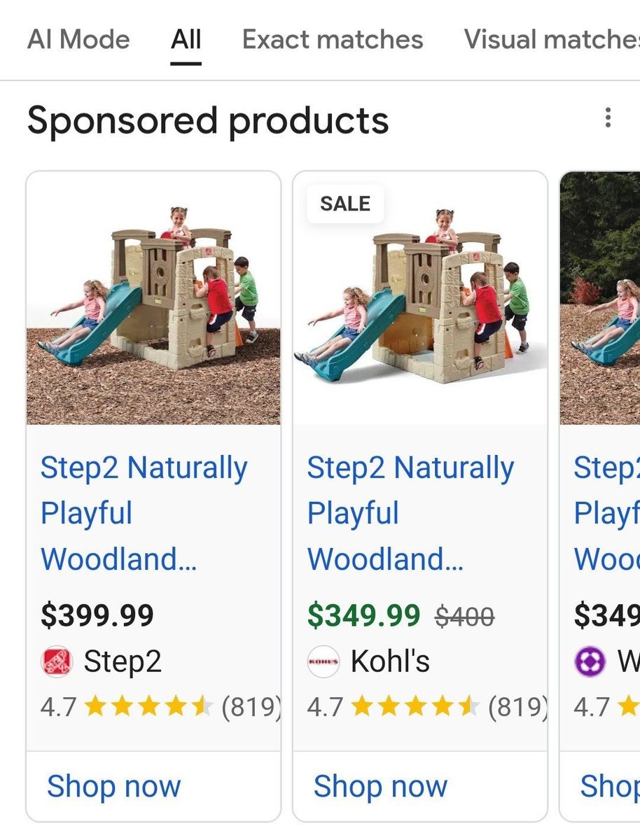Click the Step2 store logo icon
640x840 pixels.
(57, 661)
